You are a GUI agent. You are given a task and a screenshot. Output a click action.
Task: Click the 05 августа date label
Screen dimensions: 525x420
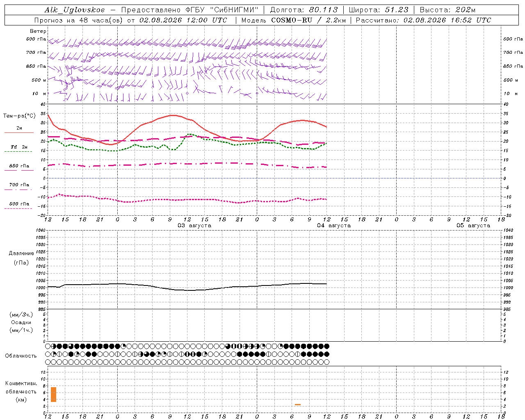click(x=473, y=226)
